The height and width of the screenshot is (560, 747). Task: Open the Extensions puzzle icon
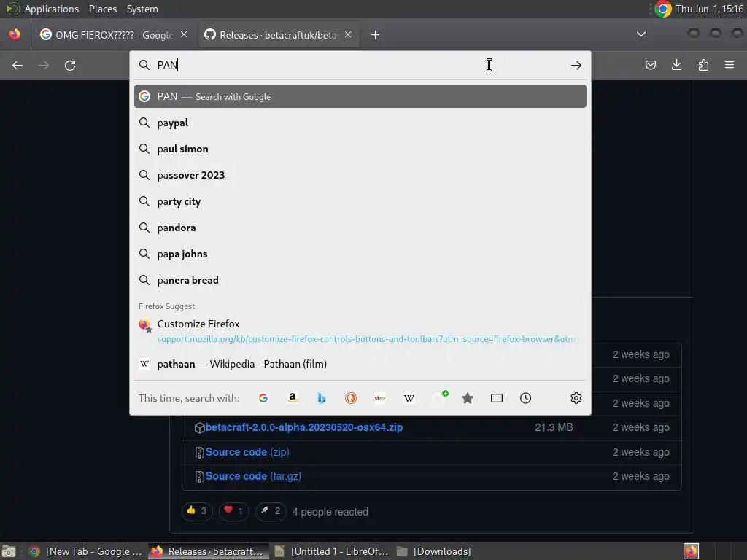703,65
